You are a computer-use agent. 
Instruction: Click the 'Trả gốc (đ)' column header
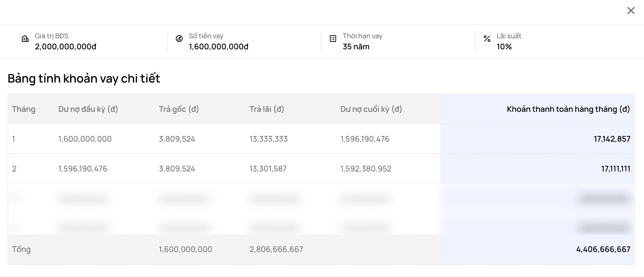point(179,109)
